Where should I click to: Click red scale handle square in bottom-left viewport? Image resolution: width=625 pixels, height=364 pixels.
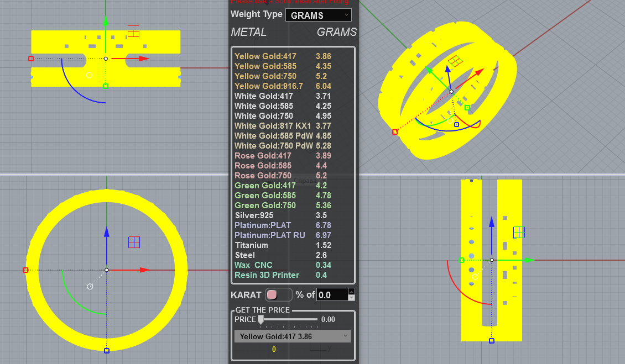[25, 270]
